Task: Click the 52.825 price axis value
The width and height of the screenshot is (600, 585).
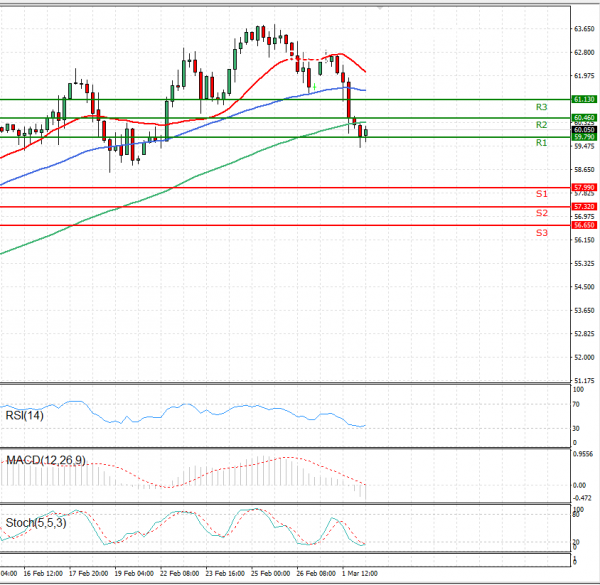Action: 584,334
